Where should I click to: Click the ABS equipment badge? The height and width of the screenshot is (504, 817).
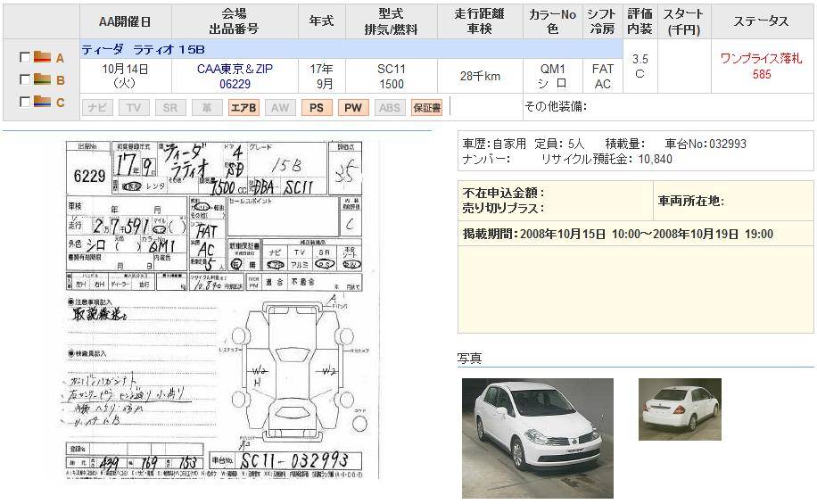click(390, 108)
